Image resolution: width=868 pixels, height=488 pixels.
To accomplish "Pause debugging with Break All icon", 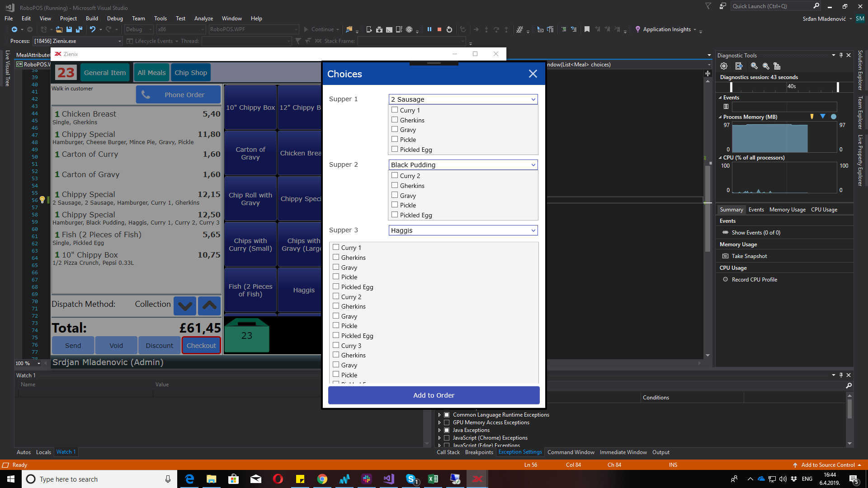I will 429,29.
